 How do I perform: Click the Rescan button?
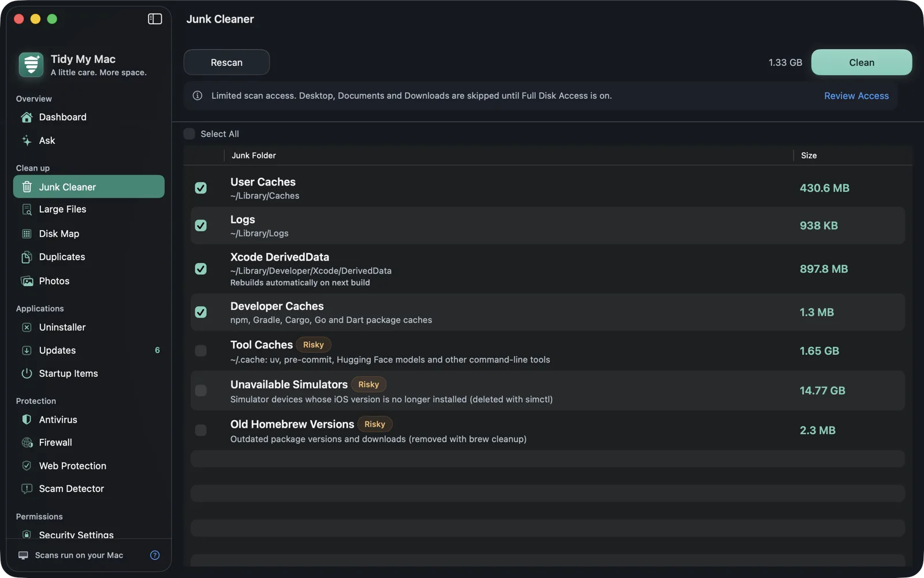226,62
